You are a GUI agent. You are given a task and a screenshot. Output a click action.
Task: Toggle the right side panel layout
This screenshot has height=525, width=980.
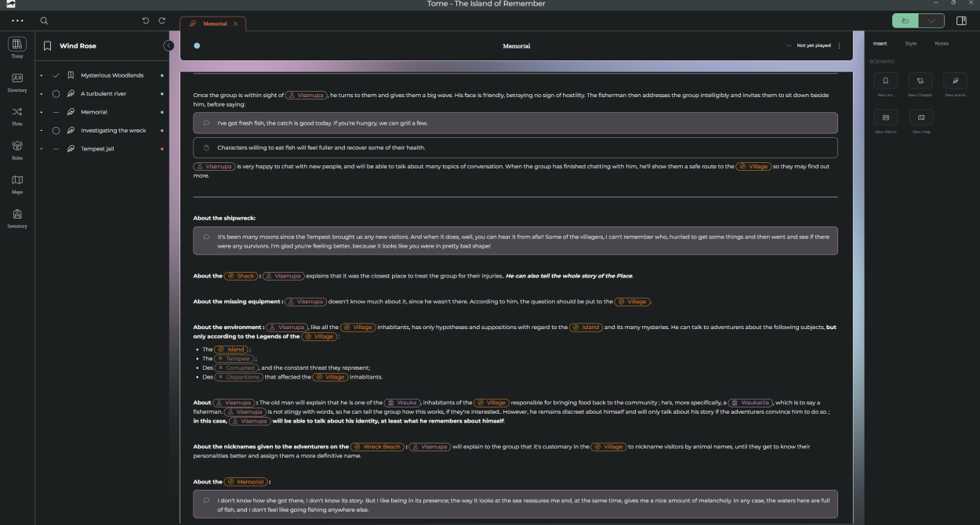click(x=961, y=21)
